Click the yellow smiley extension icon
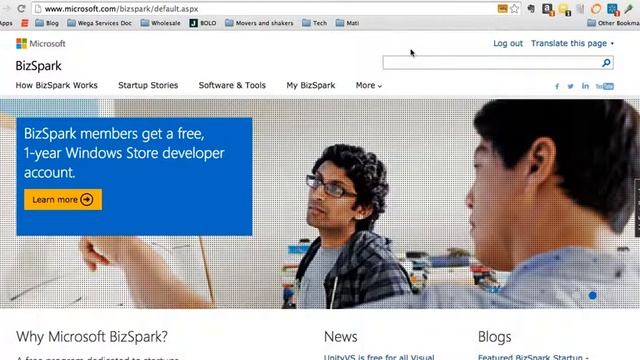Screen dimensions: 640x360 pos(564,9)
